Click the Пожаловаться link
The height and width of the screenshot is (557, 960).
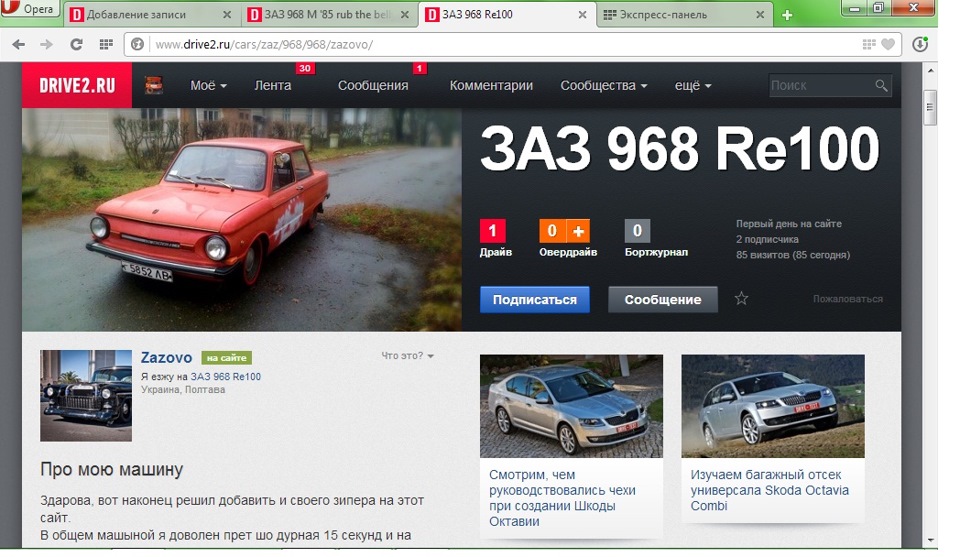[848, 299]
